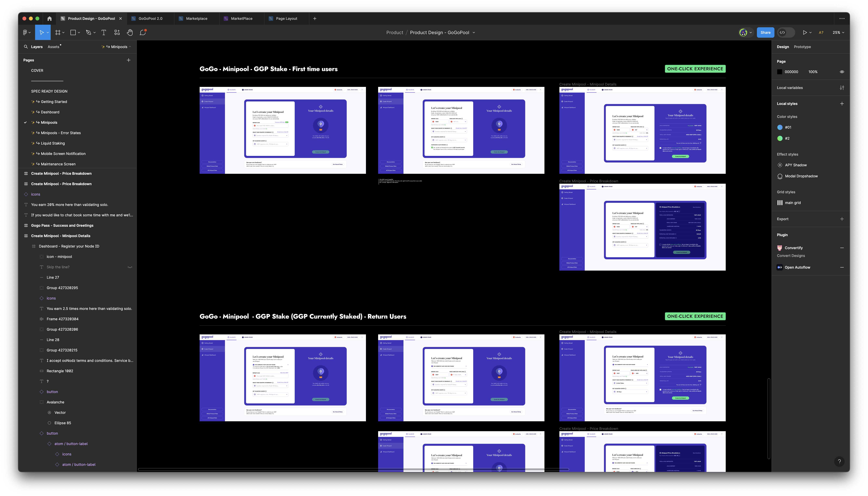Open the Comment tool
868x496 pixels.
click(x=143, y=32)
